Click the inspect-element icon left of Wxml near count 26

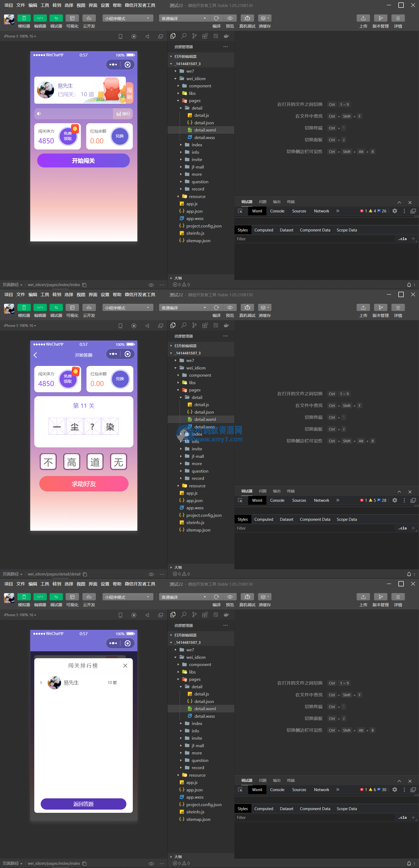(x=240, y=211)
